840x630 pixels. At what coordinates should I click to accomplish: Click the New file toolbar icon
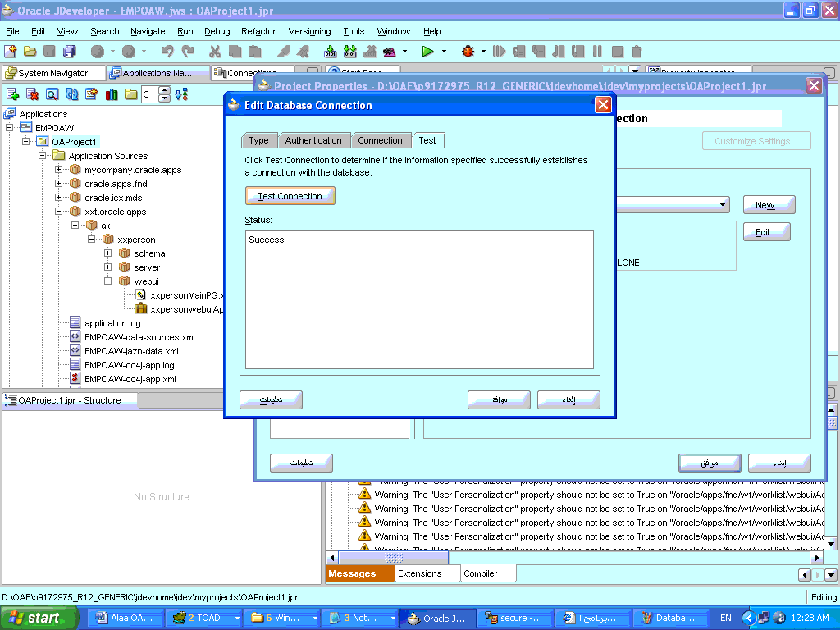coord(10,52)
